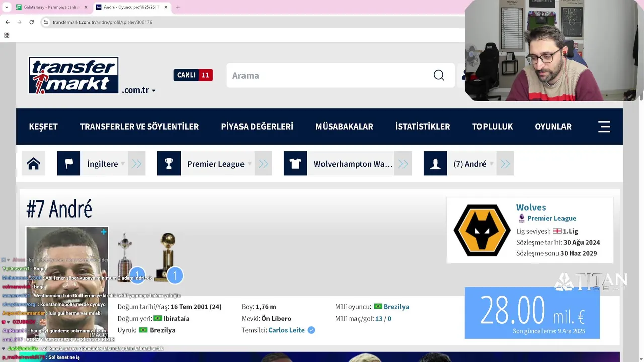Image resolution: width=644 pixels, height=362 pixels.
Task: Click the browser forward arrow
Action: tap(19, 22)
